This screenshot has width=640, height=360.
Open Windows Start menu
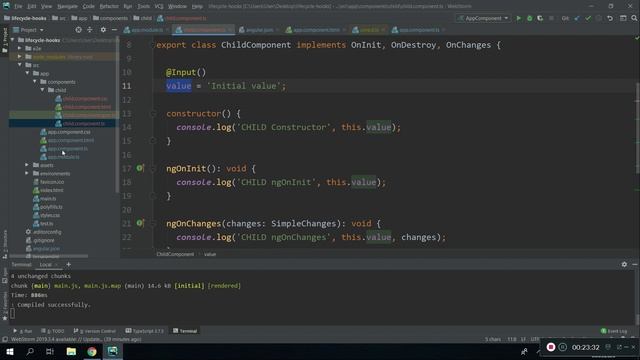(10, 351)
